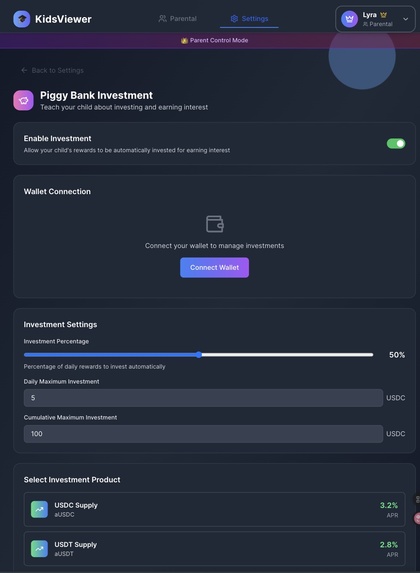Click the Parental people icon in header

(x=162, y=19)
